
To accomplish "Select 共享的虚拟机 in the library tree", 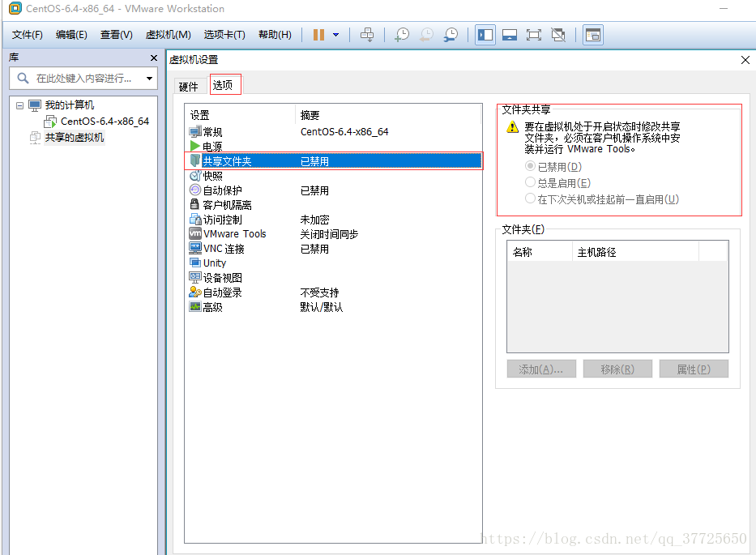I will pos(75,138).
